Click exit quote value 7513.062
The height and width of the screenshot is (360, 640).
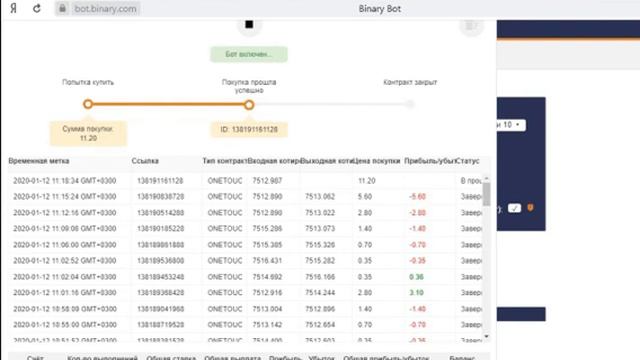(x=320, y=196)
